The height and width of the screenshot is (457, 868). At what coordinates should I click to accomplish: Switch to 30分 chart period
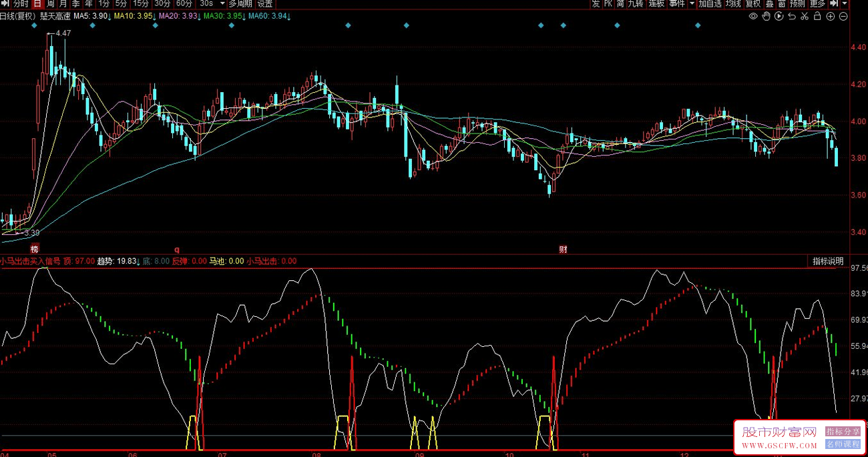coord(163,3)
